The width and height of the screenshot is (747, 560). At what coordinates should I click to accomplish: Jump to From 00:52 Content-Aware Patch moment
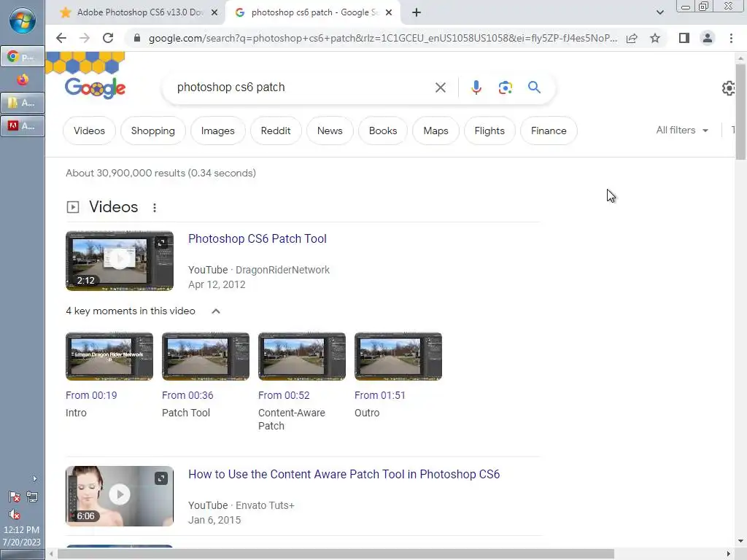284,395
